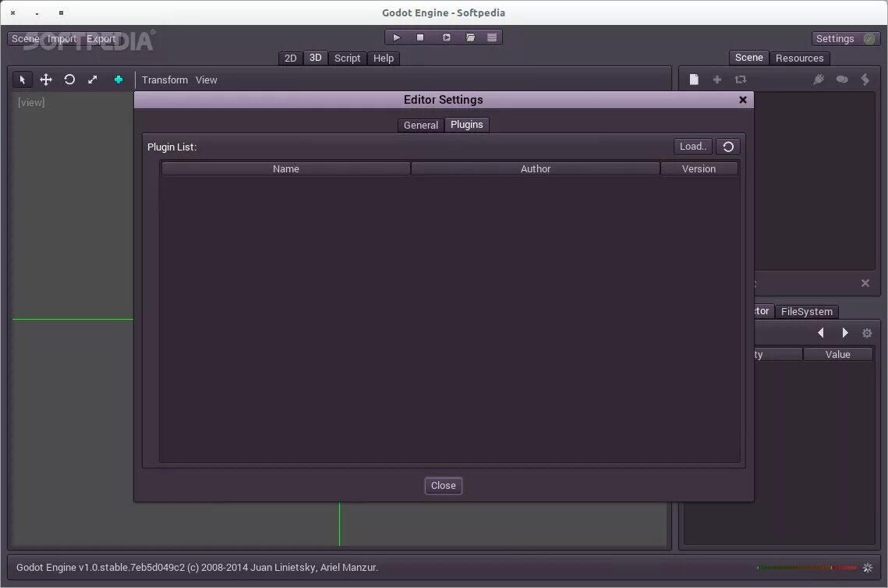
Task: Pick the Scale mode diagonal-arrow tool
Action: (93, 80)
